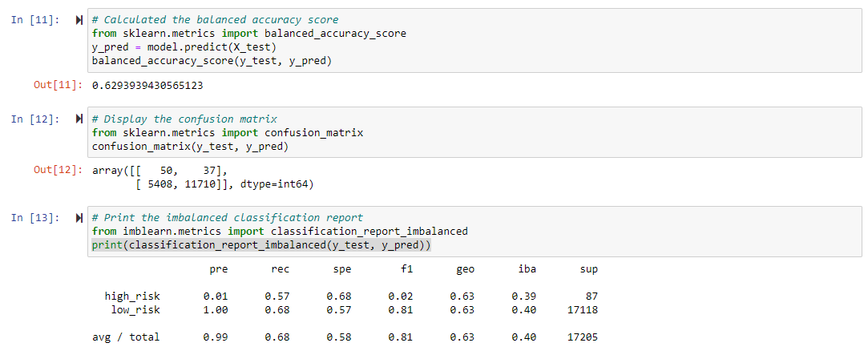Click low_risk precision value 1.00
Image resolution: width=868 pixels, height=359 pixels.
pos(216,310)
